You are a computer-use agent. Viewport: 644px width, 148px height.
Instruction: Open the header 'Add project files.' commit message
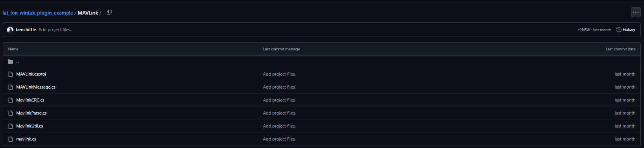tap(55, 30)
